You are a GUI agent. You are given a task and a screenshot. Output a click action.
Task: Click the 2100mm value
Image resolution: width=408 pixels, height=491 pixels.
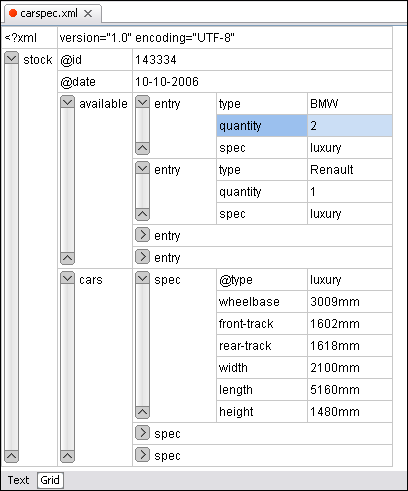350,368
